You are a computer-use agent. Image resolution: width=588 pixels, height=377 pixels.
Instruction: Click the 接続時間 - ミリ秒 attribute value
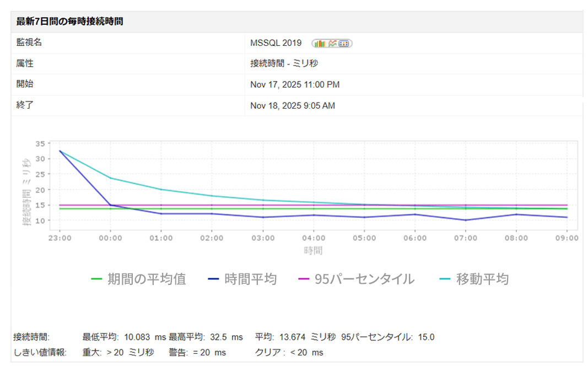(x=284, y=63)
